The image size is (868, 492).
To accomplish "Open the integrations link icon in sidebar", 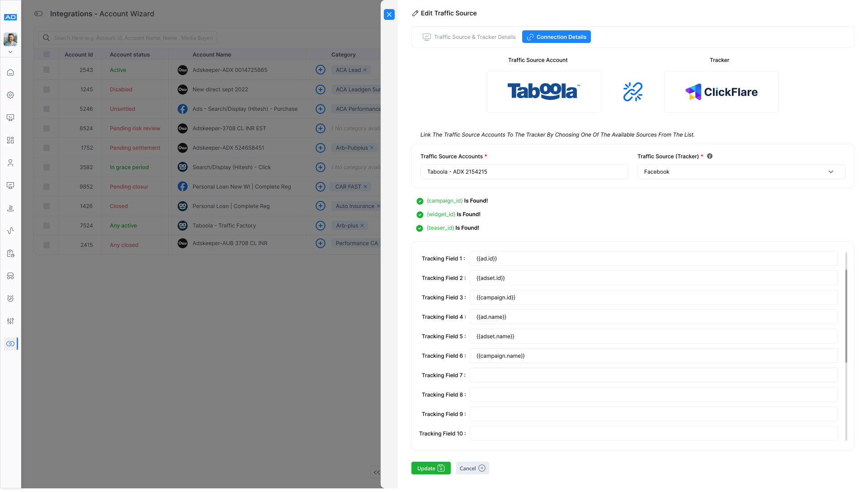I will [10, 344].
